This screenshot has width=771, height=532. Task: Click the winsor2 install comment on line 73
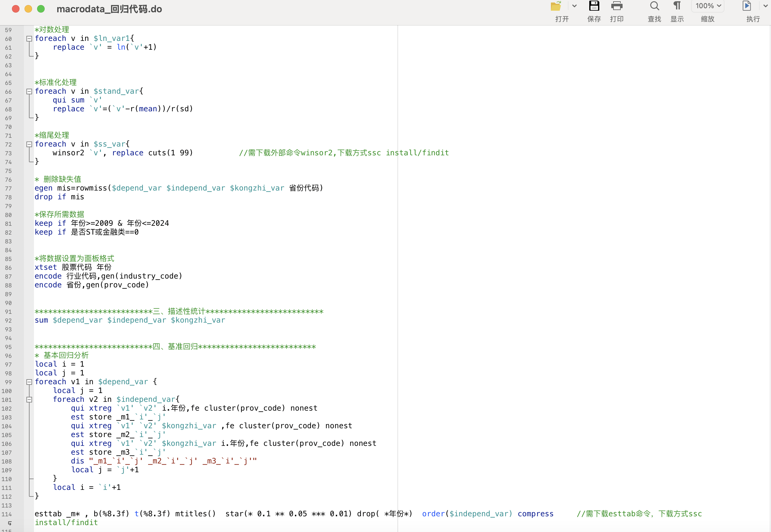click(344, 153)
